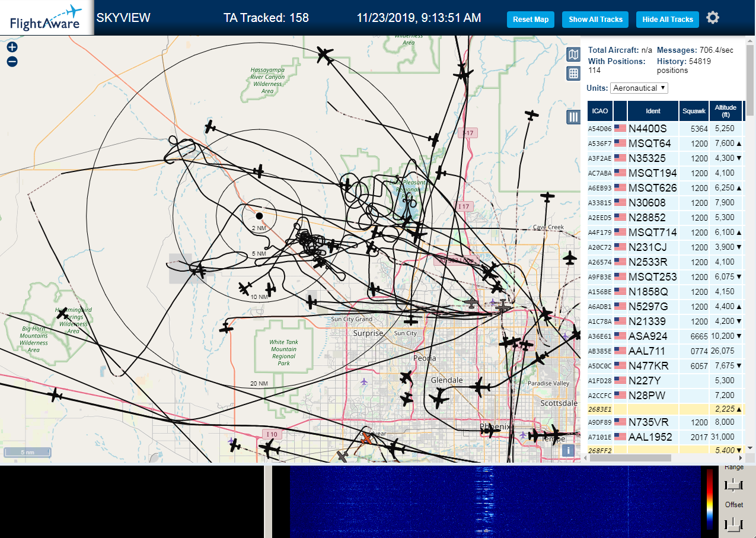This screenshot has height=538, width=756.
Task: Zoom out the map with minus icon
Action: tap(12, 61)
